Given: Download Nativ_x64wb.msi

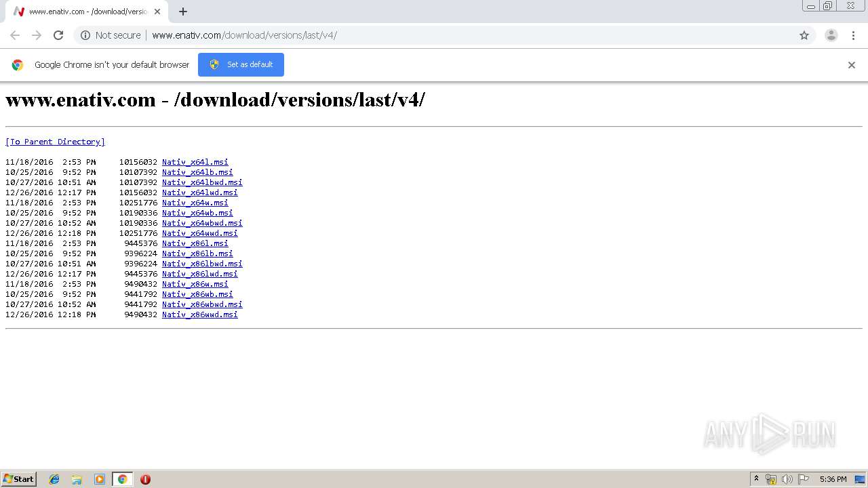Looking at the screenshot, I should pyautogui.click(x=197, y=213).
